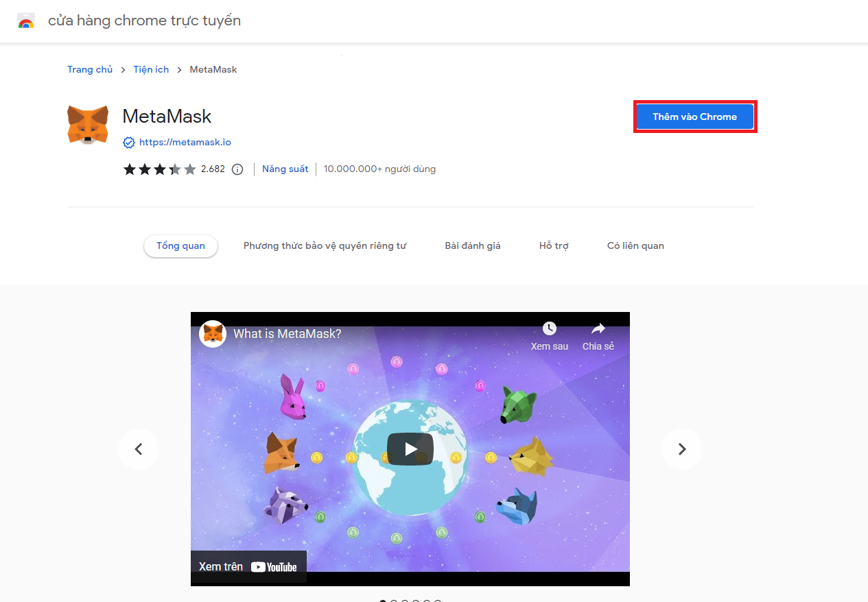Viewport: 868px width, 602px height.
Task: Click the verified publisher badge icon
Action: 129,142
